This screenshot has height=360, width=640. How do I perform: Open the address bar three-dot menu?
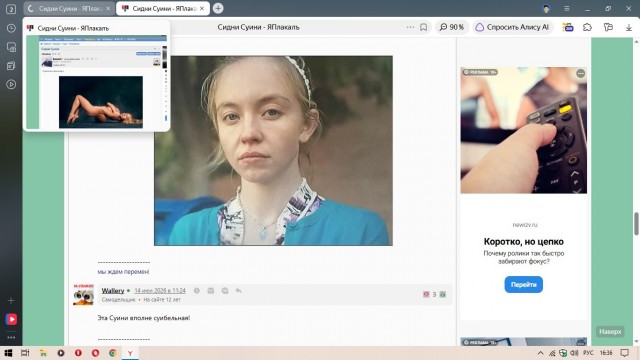(x=410, y=27)
